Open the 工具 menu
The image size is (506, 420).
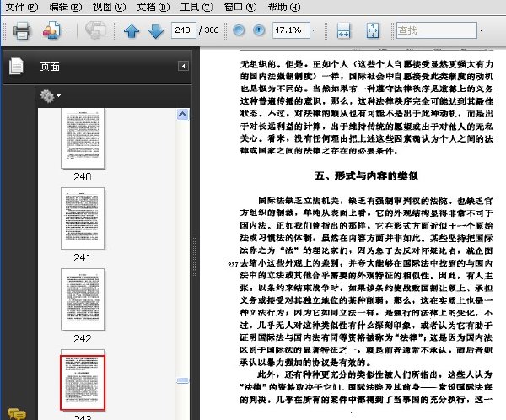[196, 7]
